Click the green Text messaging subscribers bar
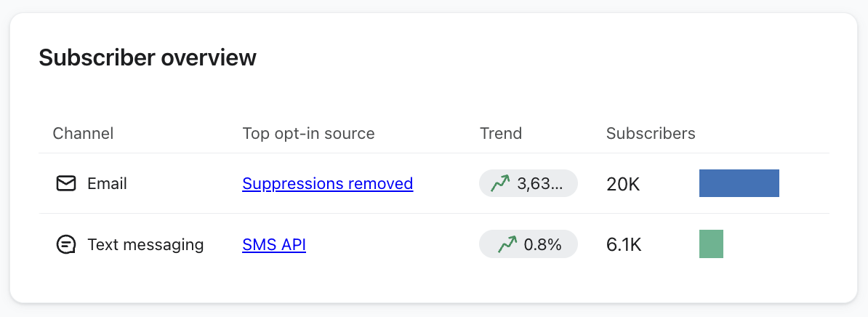The width and height of the screenshot is (868, 317). pos(711,244)
